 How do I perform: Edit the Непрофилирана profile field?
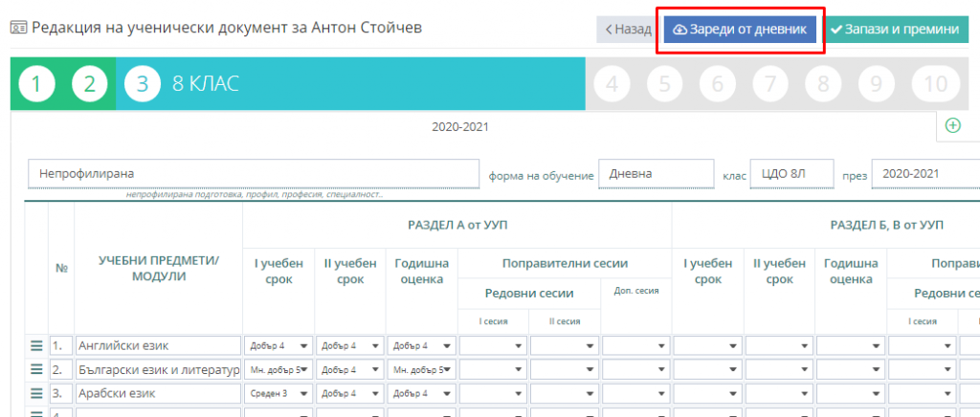click(253, 173)
